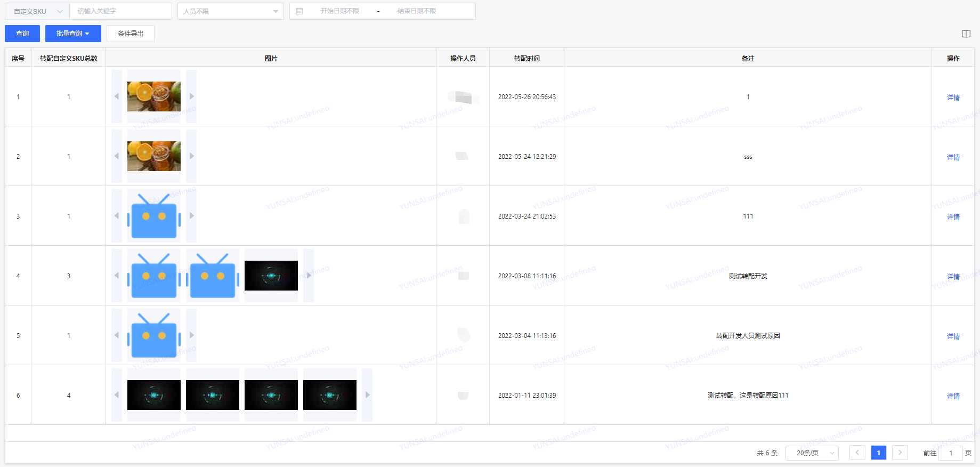The image size is (980, 467).
Task: Open 详情 for the 2022-03-08 record
Action: [953, 277]
